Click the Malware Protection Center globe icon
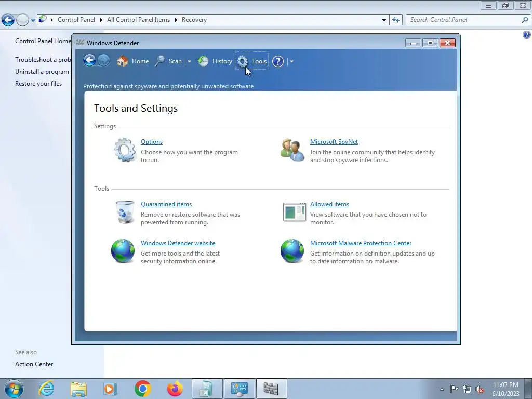Image resolution: width=532 pixels, height=399 pixels. tap(292, 251)
